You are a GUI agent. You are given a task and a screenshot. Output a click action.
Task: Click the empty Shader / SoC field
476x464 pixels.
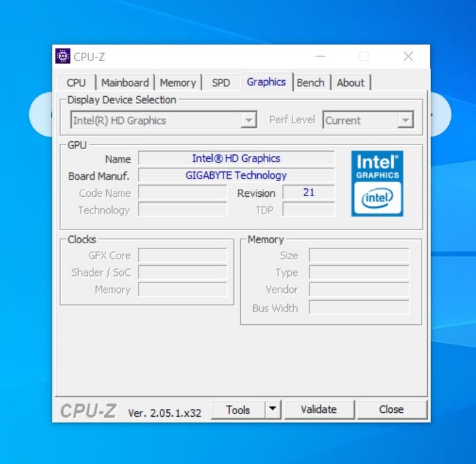point(182,272)
